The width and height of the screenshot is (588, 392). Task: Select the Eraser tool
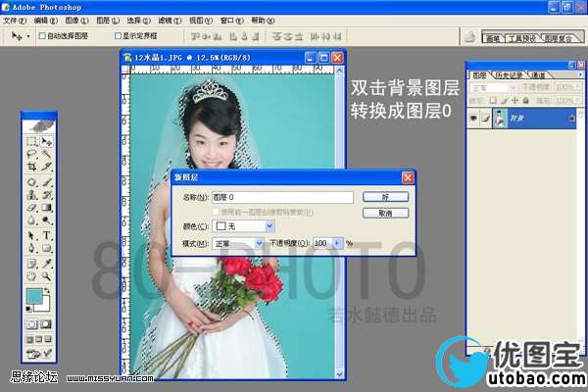pyautogui.click(x=32, y=207)
